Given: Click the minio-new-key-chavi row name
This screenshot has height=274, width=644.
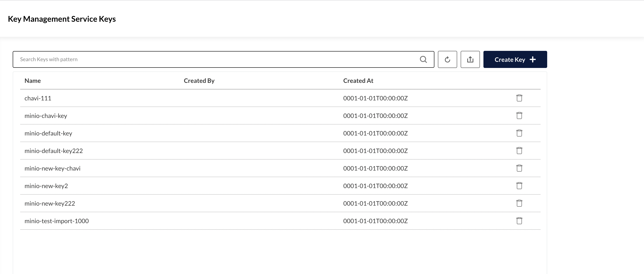Looking at the screenshot, I should [x=53, y=168].
